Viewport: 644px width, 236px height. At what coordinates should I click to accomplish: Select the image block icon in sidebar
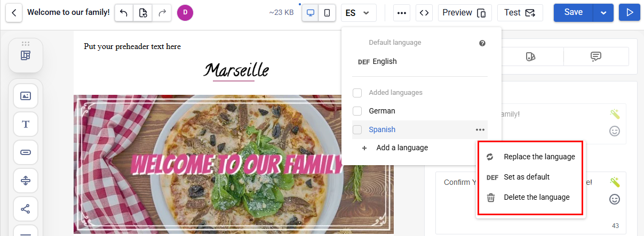pyautogui.click(x=26, y=96)
